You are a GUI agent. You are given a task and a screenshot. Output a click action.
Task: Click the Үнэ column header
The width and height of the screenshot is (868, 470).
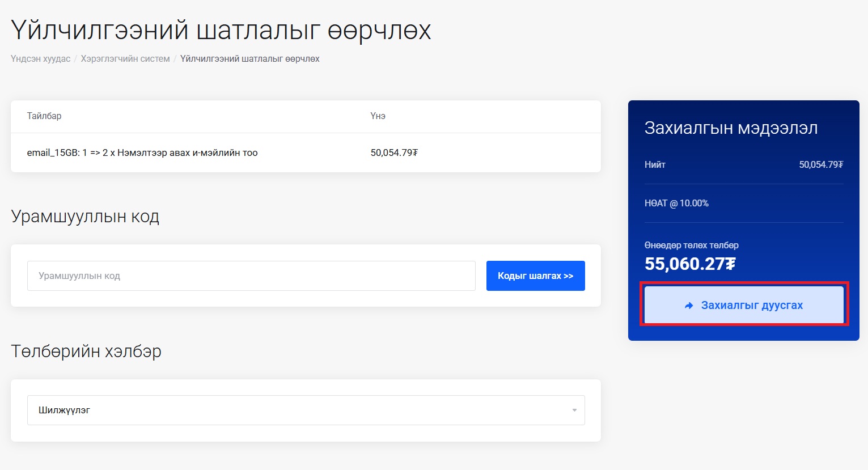[x=378, y=116]
